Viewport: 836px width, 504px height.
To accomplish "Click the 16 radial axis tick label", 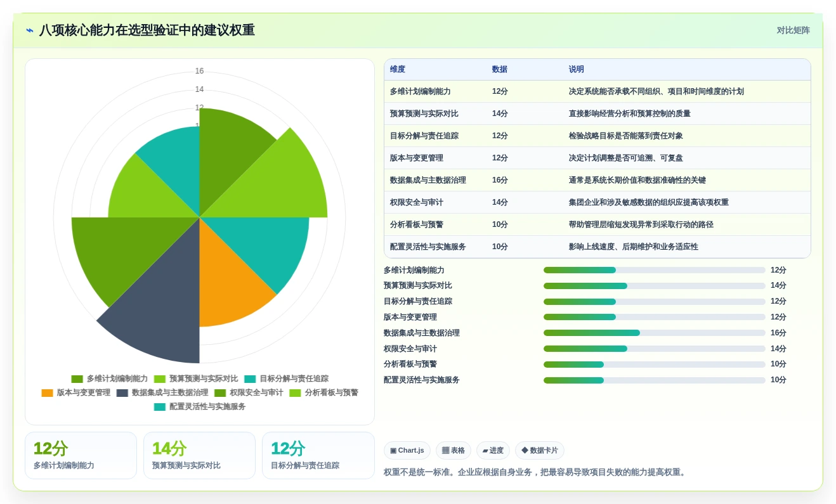I will click(x=199, y=71).
